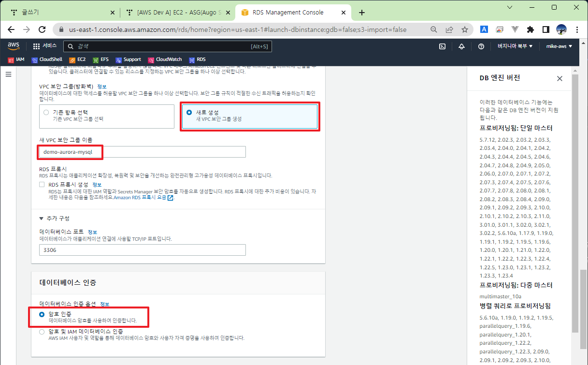Open info link for database authentication options
Image resolution: width=588 pixels, height=365 pixels.
coord(104,304)
